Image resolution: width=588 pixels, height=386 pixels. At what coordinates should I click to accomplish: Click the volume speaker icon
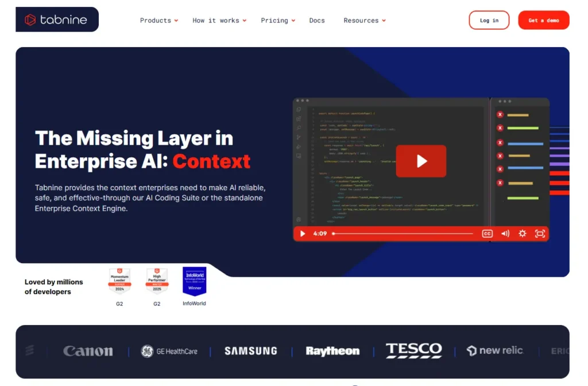tap(505, 234)
